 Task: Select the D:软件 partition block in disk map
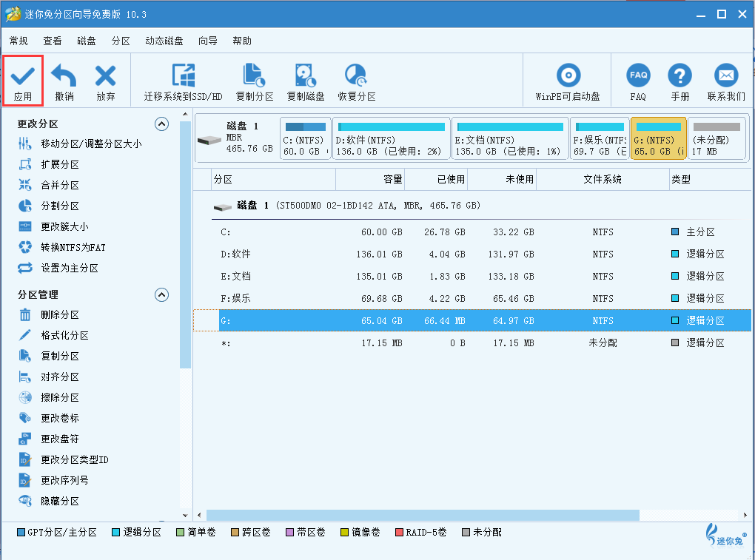click(391, 138)
